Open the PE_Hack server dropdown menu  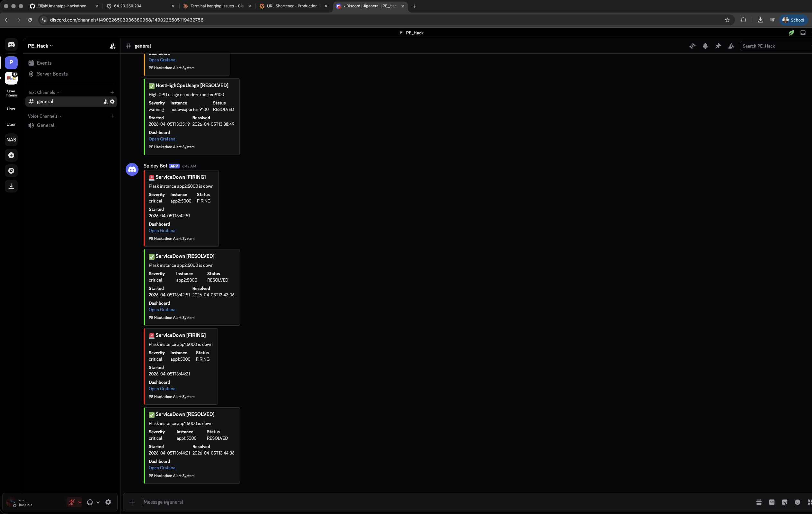[40, 46]
